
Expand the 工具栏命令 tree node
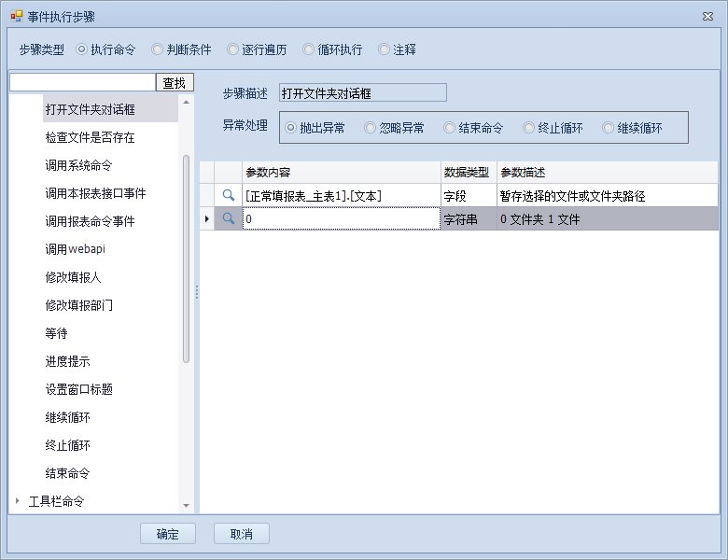click(x=17, y=501)
